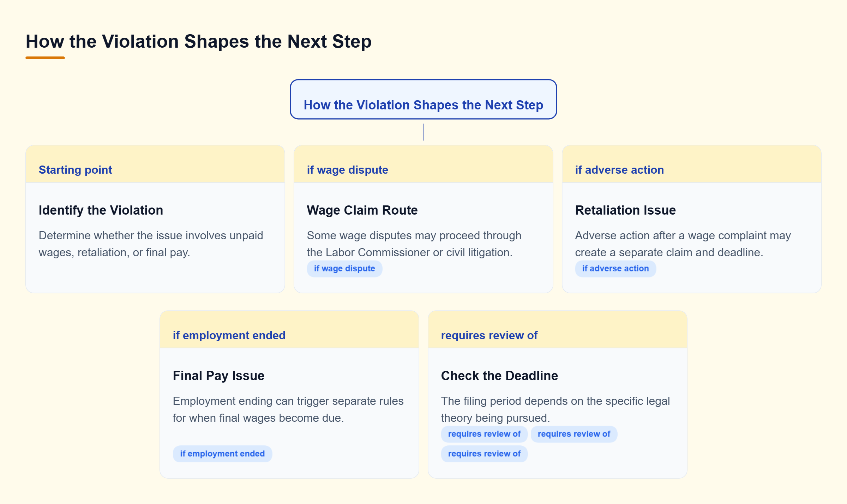The height and width of the screenshot is (504, 847).
Task: Click the second 'requires review of' pill on top row
Action: 574,434
